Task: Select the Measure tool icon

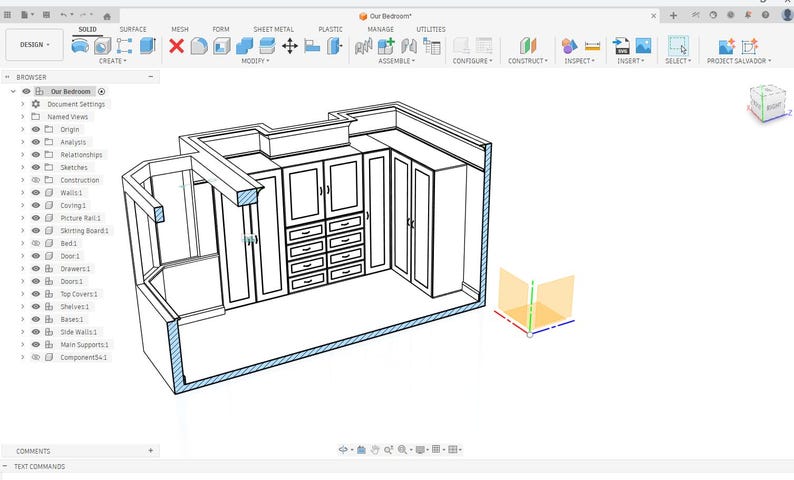Action: [592, 46]
